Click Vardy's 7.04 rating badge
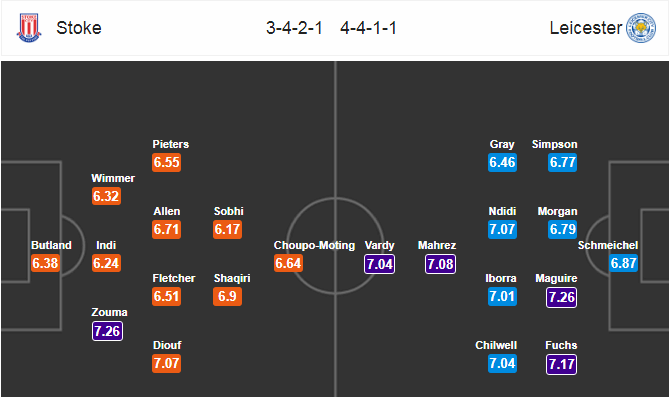669x397 pixels. [x=379, y=264]
